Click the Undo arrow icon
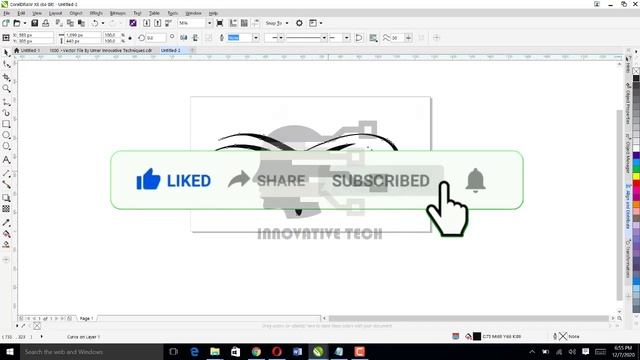This screenshot has width=640, height=360. 95,23
